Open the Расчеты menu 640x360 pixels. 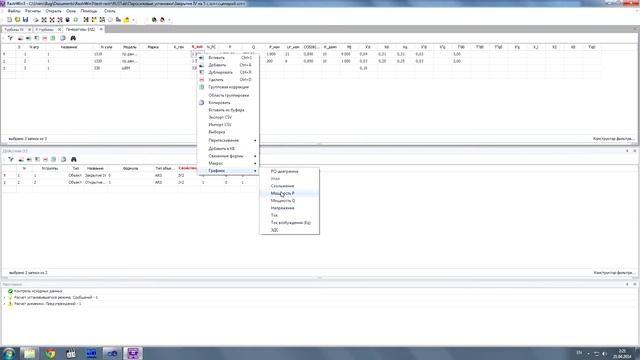(x=33, y=11)
